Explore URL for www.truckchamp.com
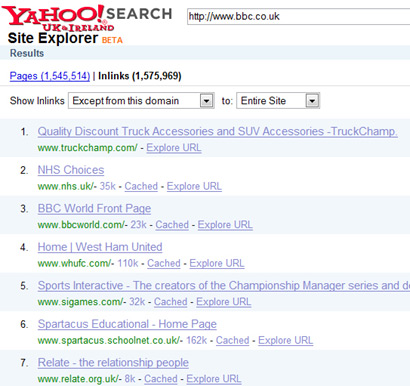The image size is (410, 386). tap(174, 148)
